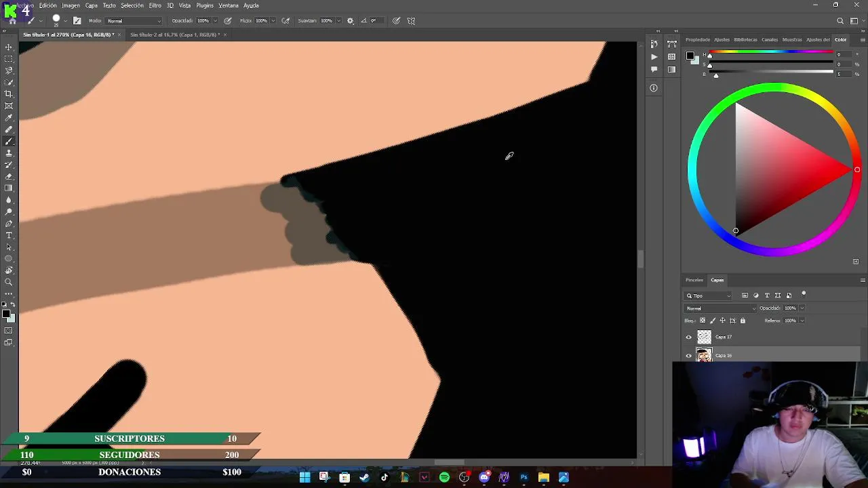Open the Actions play panel icon
The height and width of the screenshot is (488, 868).
tap(654, 57)
